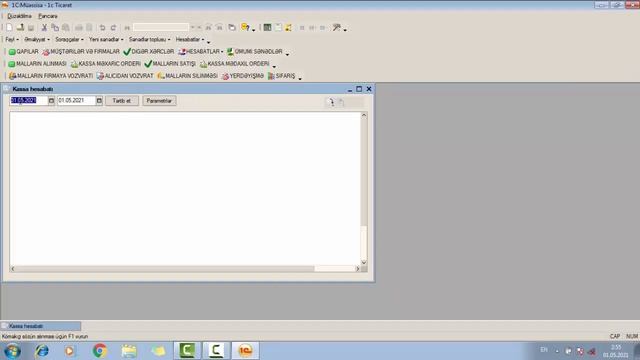Viewport: 640px width, 360px height.
Task: Click the start date input field
Action: point(29,100)
